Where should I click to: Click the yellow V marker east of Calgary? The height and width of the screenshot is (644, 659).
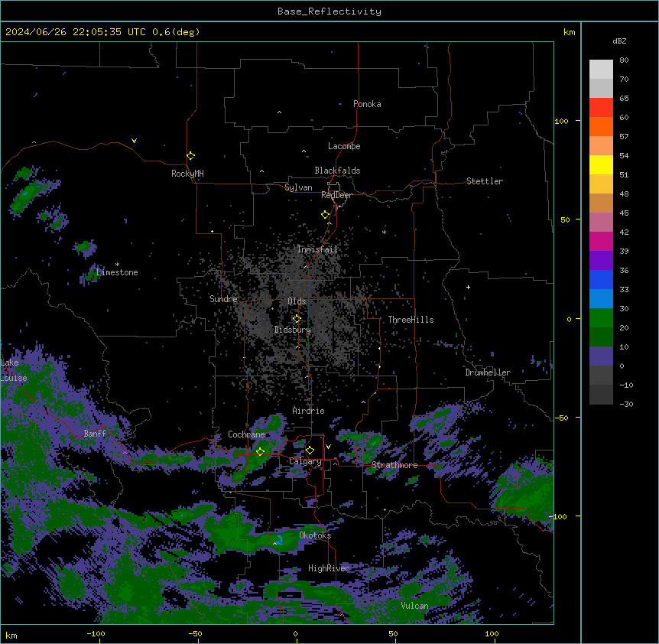coord(328,447)
